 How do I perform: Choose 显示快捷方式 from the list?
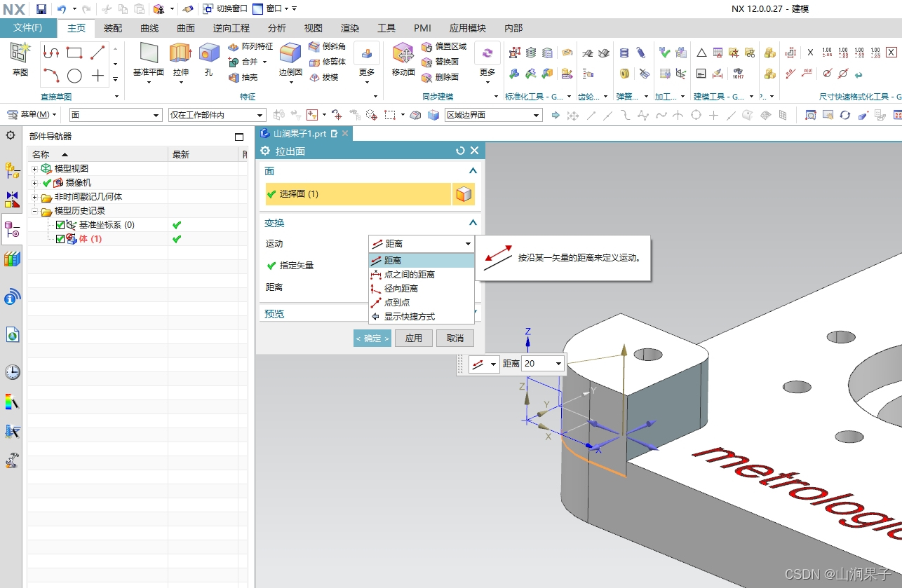pyautogui.click(x=422, y=317)
